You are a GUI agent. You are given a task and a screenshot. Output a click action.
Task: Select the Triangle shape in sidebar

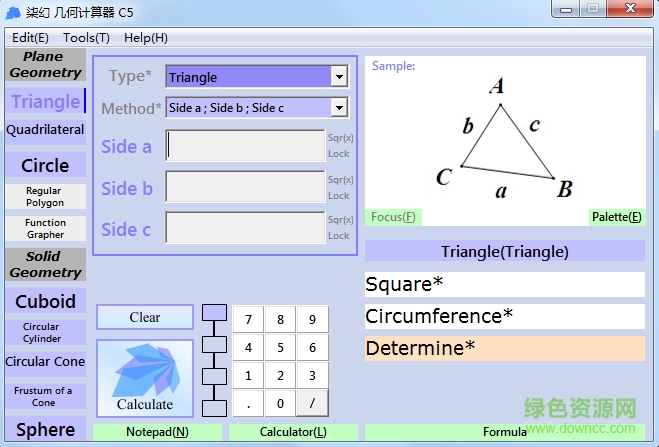click(x=45, y=101)
